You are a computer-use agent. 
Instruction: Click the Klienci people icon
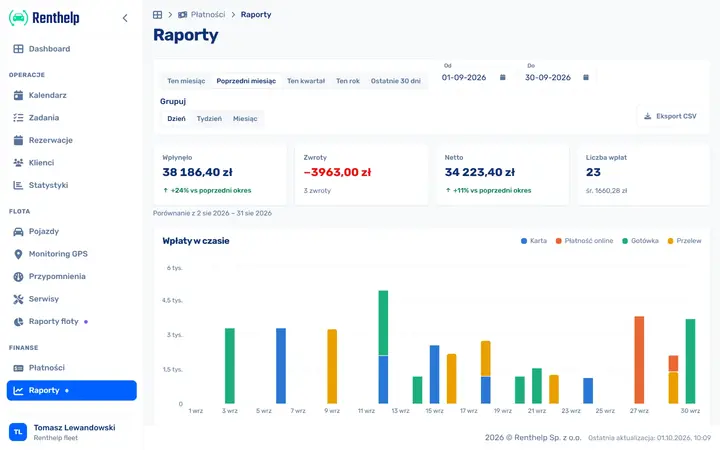click(18, 163)
